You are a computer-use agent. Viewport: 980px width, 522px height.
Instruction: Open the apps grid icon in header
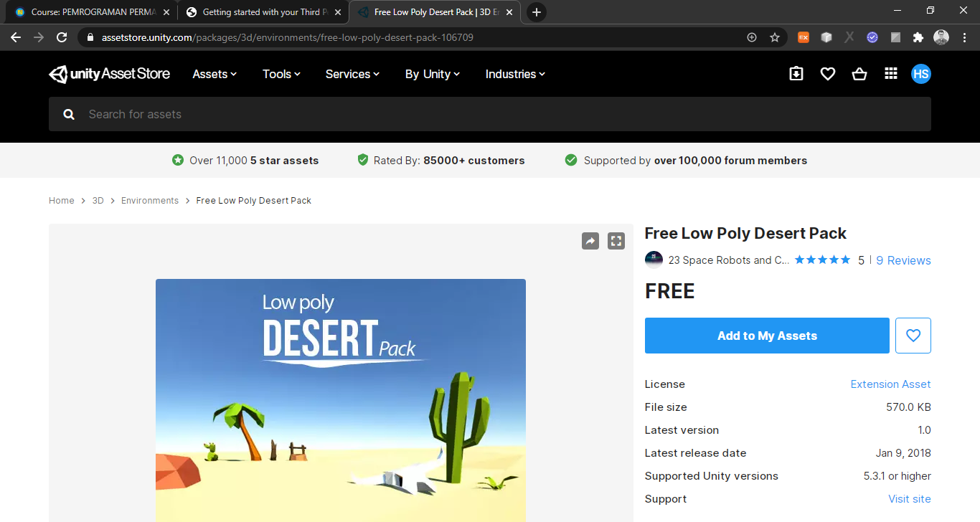tap(891, 74)
